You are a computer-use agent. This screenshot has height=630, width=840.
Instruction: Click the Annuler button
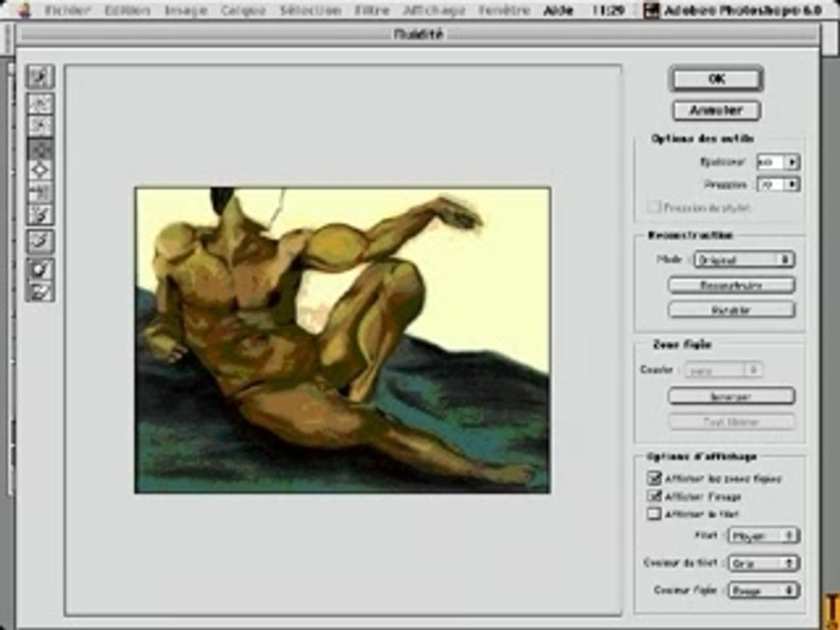(x=717, y=110)
